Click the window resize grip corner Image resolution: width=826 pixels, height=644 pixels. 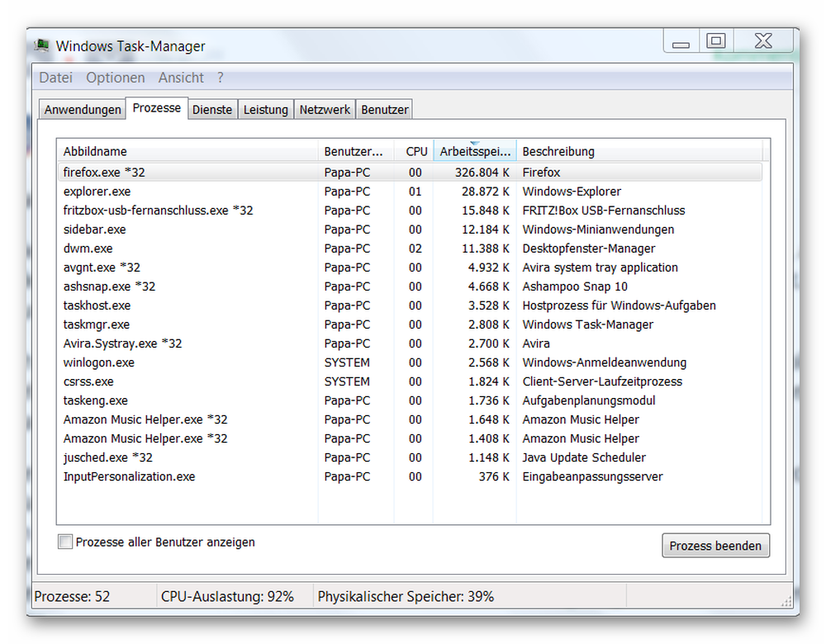[786, 601]
